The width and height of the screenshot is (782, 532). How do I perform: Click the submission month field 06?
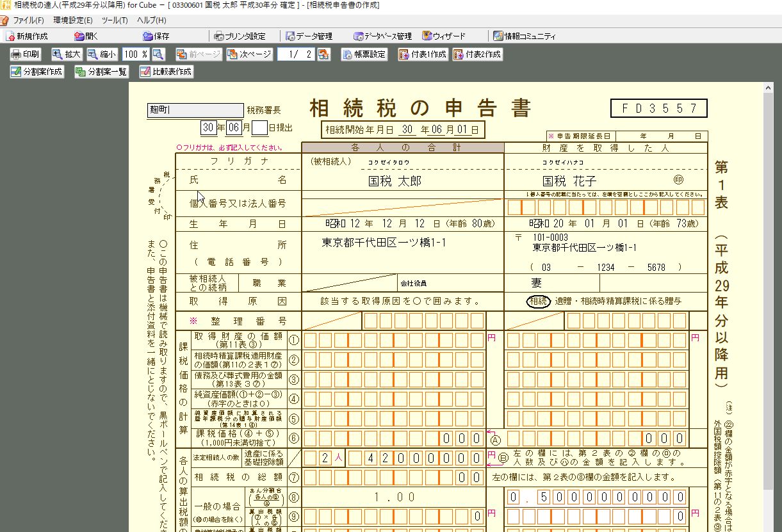pyautogui.click(x=234, y=127)
